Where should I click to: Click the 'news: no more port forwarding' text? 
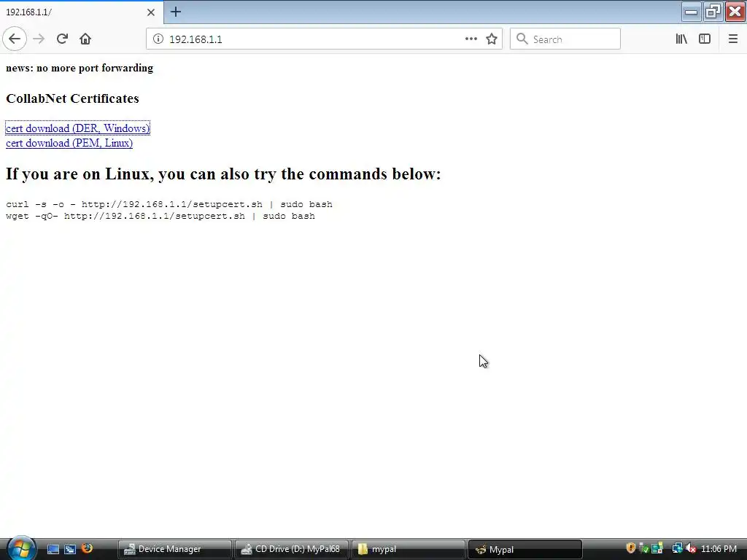tap(80, 68)
